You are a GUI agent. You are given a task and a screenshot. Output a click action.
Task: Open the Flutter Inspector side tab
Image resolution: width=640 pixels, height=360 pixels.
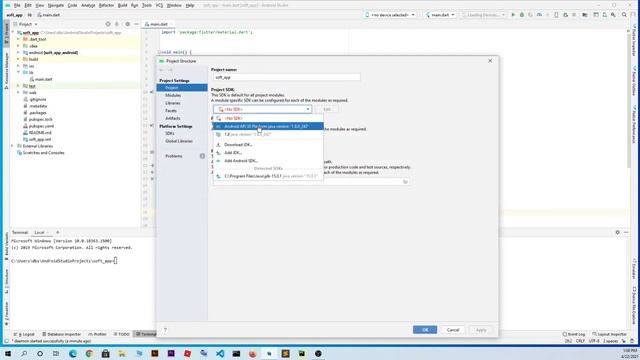tap(634, 40)
